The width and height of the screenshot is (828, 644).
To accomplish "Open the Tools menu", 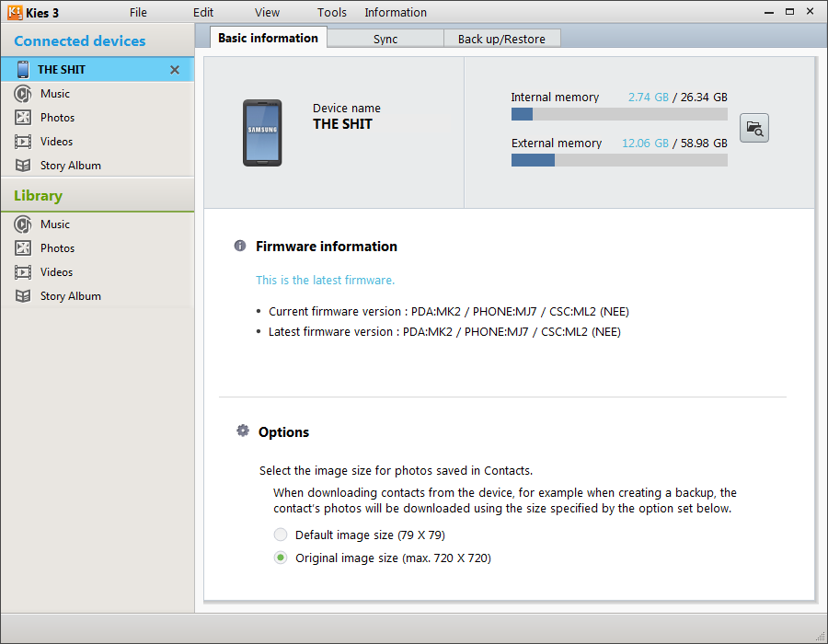I will pyautogui.click(x=331, y=12).
